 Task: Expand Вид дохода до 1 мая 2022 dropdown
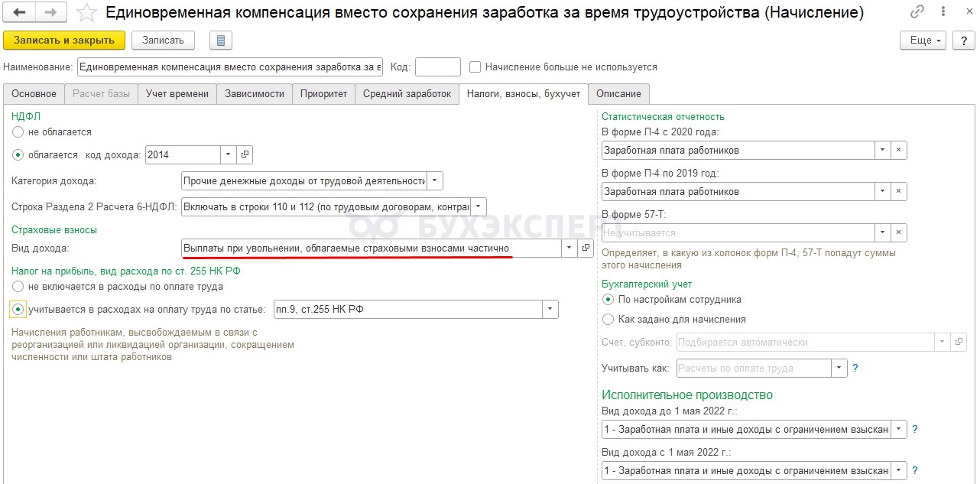click(899, 430)
